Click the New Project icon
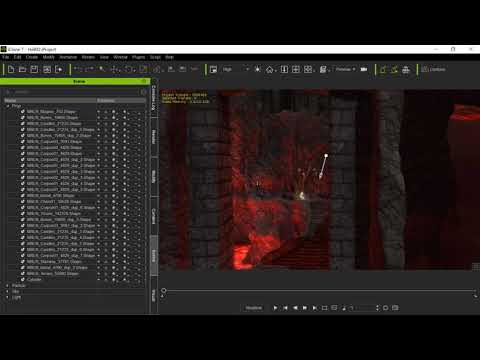480x360 pixels. tap(11, 69)
